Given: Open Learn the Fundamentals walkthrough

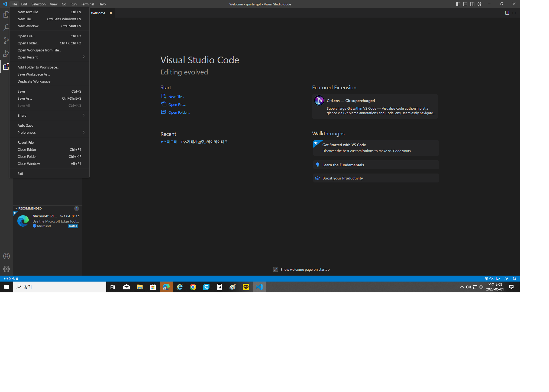Looking at the screenshot, I should click(x=376, y=165).
